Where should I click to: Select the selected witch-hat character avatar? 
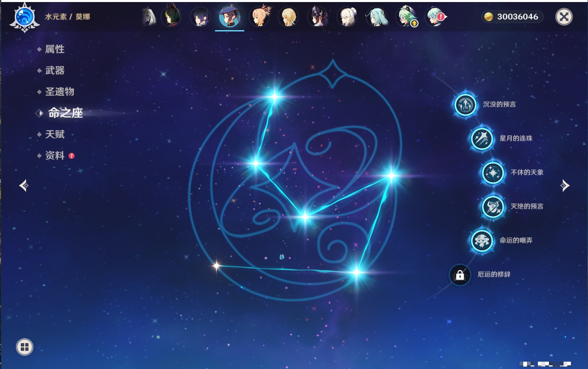pyautogui.click(x=230, y=17)
